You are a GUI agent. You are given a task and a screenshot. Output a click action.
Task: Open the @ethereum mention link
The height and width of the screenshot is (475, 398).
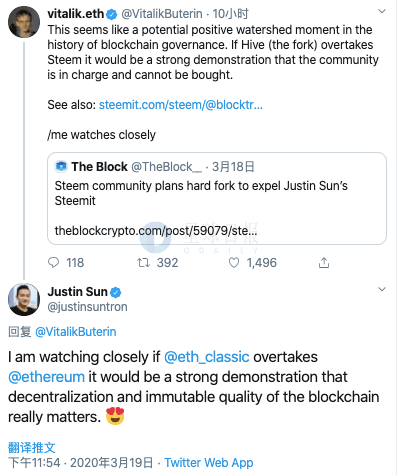pos(46,377)
